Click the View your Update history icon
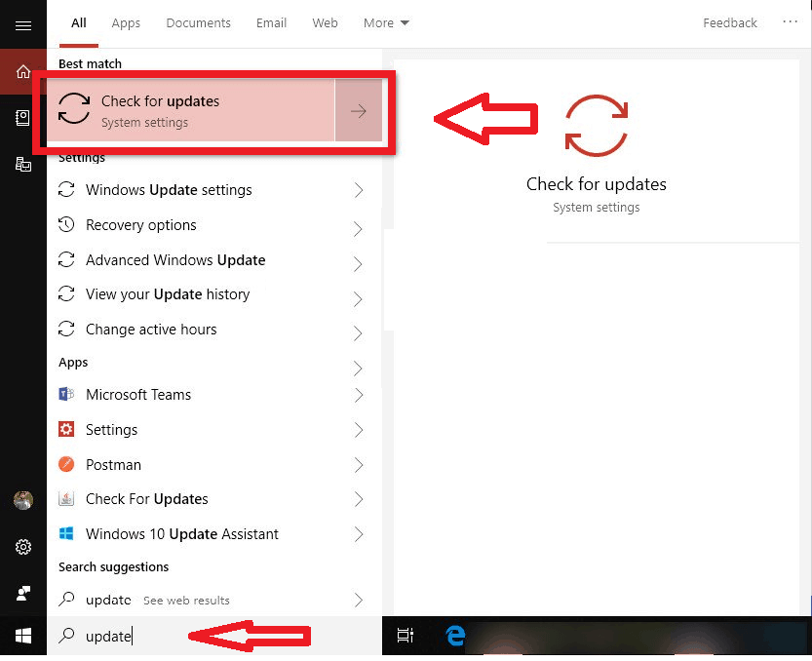This screenshot has height=661, width=812. (x=66, y=293)
